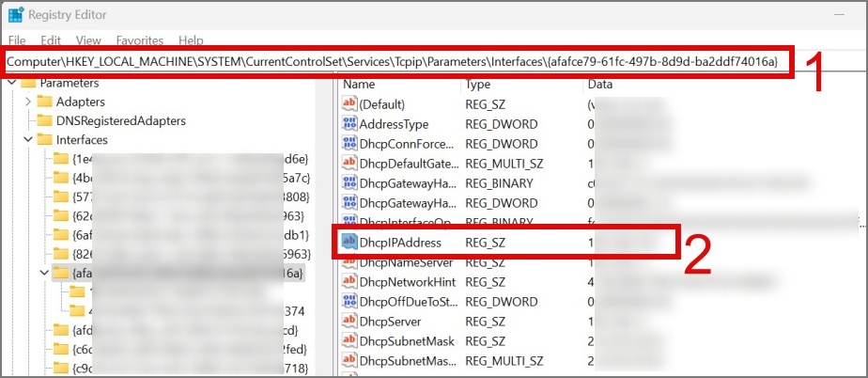Click the Registry Editor title bar icon
Screen dimensions: 868x378
[x=16, y=15]
